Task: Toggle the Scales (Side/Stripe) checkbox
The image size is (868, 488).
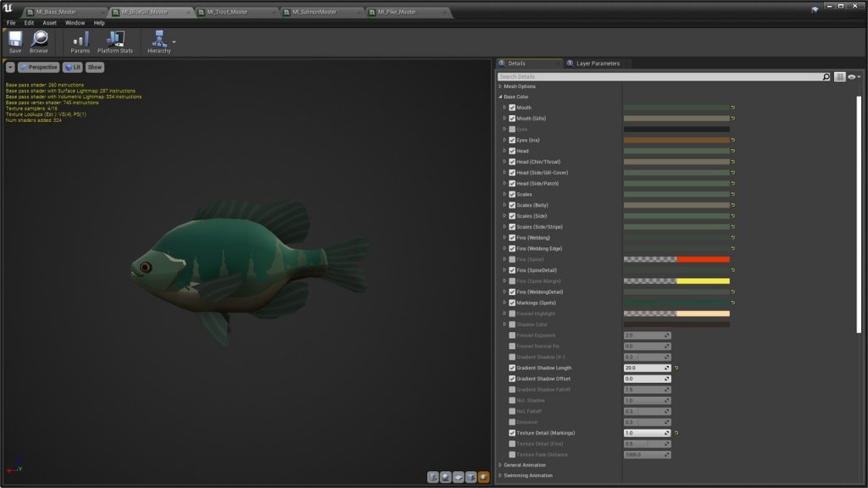Action: coord(512,227)
